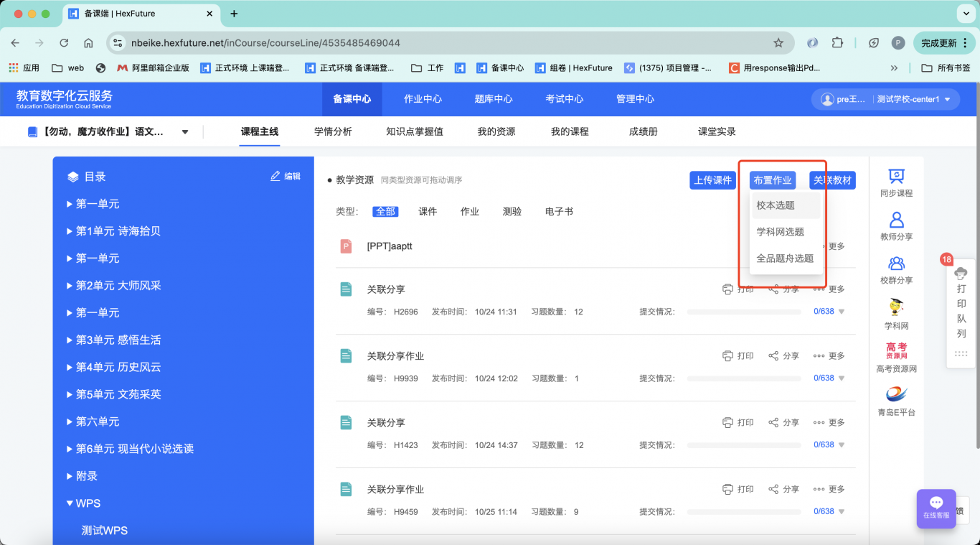Click the PPT file icon for aaptt
Screen dimensions: 980x545
click(347, 246)
